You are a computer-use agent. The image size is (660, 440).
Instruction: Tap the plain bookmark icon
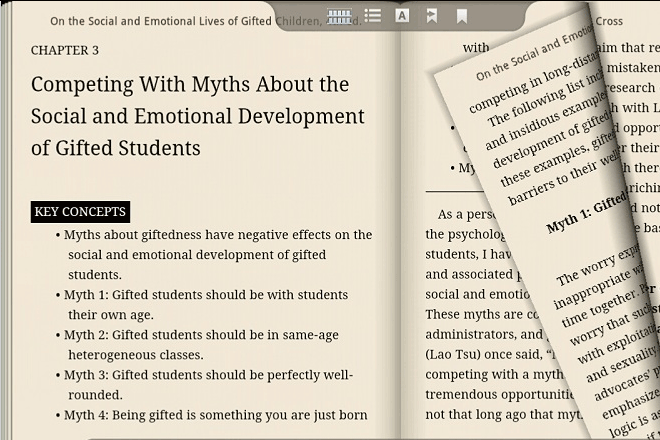click(462, 16)
